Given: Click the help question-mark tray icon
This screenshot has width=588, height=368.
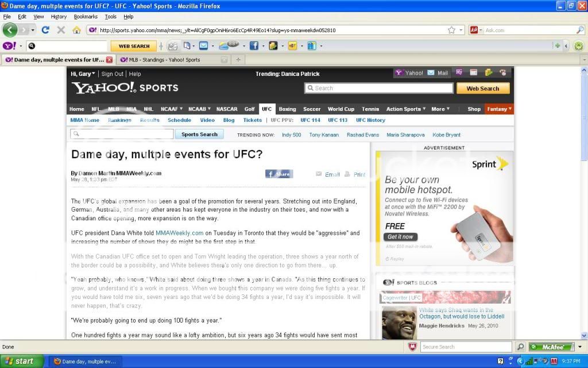Looking at the screenshot, I should point(500,361).
